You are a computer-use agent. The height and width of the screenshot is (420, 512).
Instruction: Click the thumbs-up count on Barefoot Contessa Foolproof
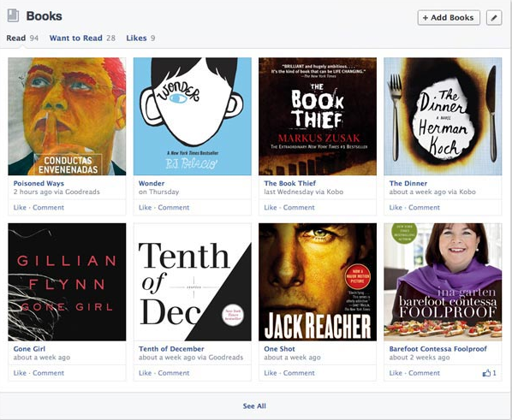(490, 373)
